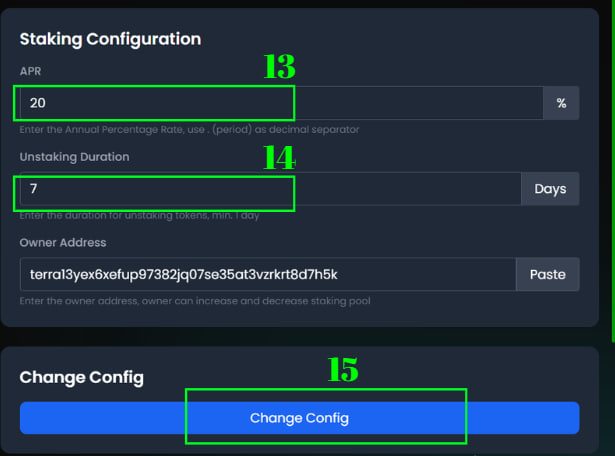This screenshot has height=456, width=615.
Task: Click the dark gap between the two cards
Action: [x=300, y=336]
